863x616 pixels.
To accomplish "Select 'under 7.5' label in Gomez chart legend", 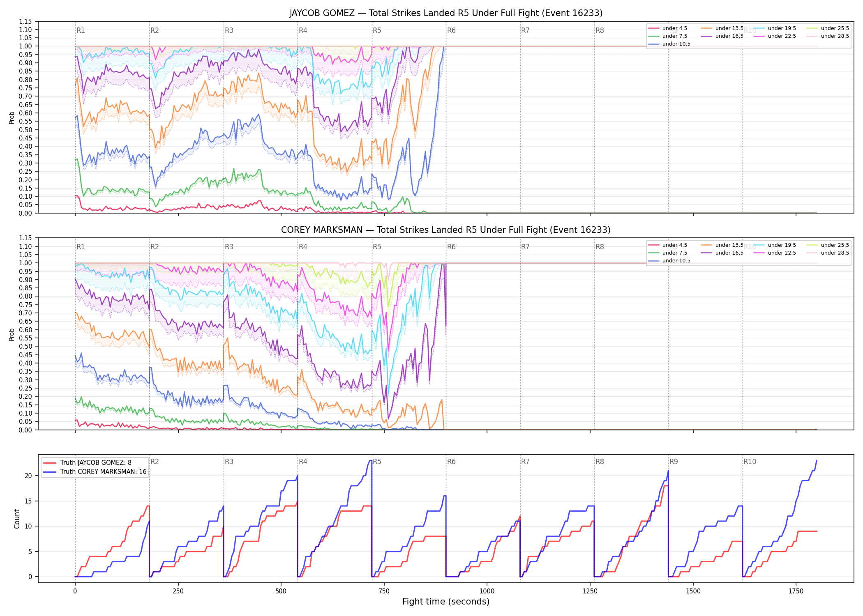I will tap(674, 36).
